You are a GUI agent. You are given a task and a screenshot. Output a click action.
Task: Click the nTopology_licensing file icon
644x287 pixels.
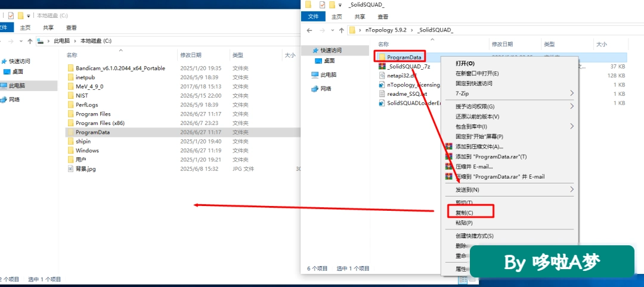[x=382, y=85]
